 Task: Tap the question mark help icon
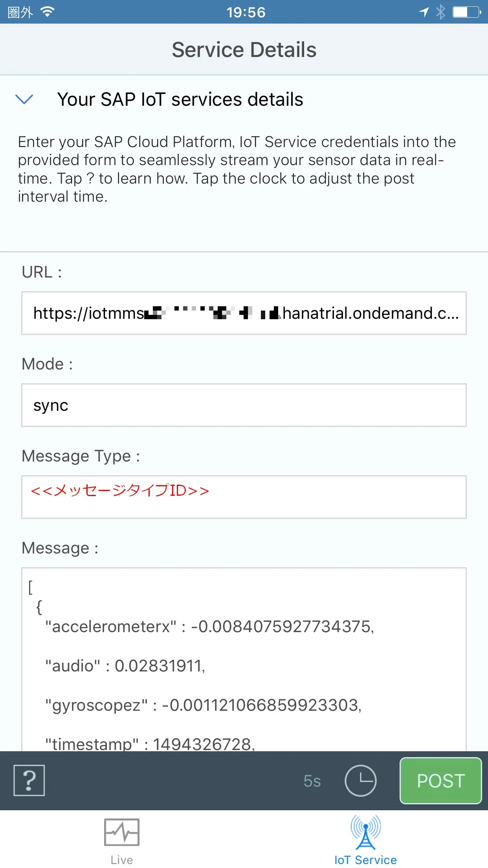click(29, 780)
